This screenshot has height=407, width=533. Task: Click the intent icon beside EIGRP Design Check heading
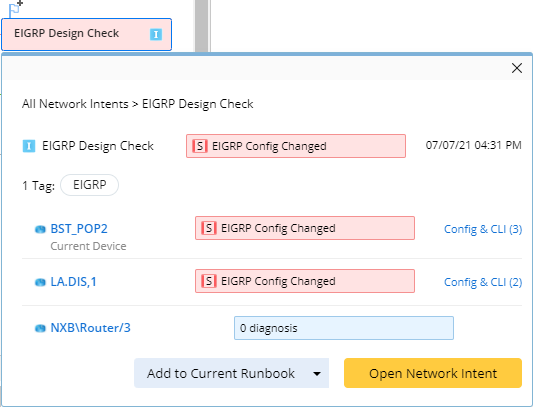coord(29,147)
